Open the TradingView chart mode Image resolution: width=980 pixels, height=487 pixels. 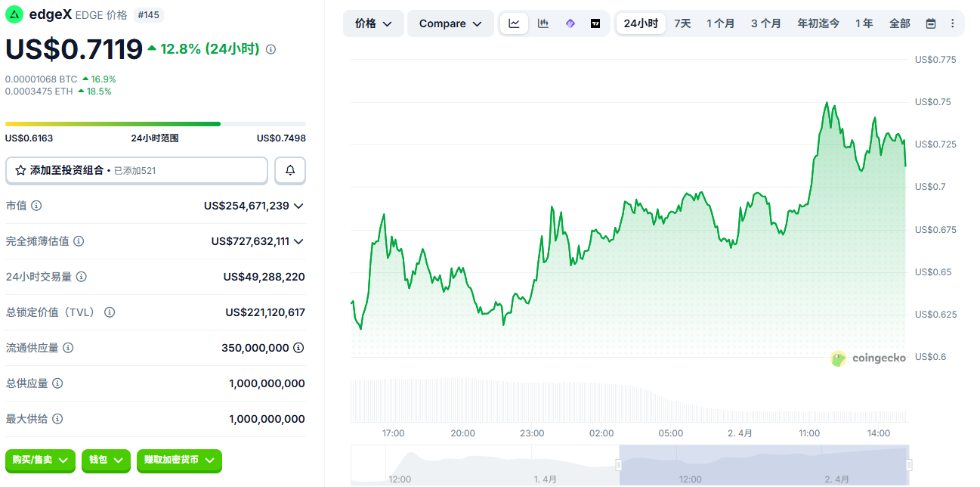point(595,23)
